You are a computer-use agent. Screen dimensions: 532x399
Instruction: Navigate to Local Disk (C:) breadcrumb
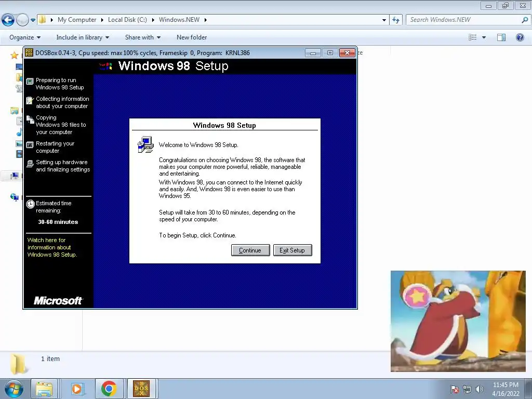(x=127, y=20)
